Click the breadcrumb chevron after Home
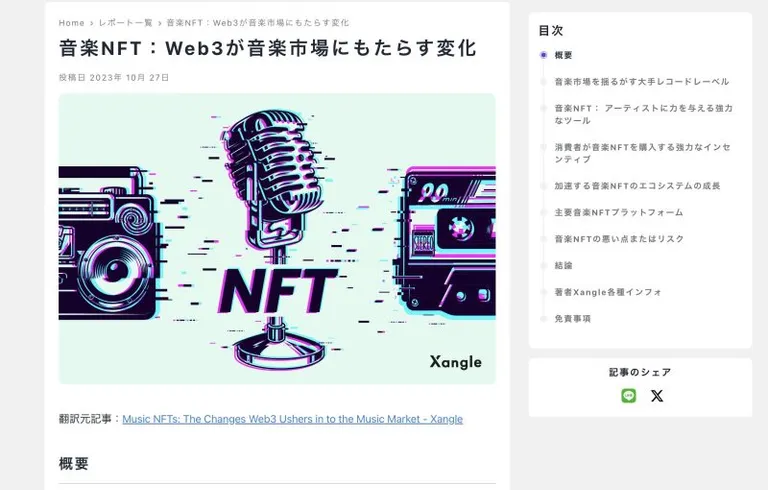This screenshot has width=768, height=490. pyautogui.click(x=92, y=23)
